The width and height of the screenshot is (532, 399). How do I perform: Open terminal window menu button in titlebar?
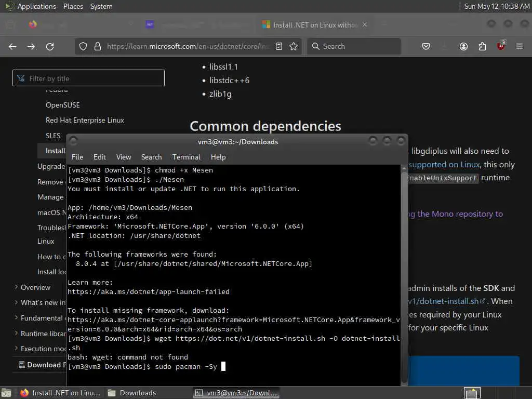coord(73,141)
